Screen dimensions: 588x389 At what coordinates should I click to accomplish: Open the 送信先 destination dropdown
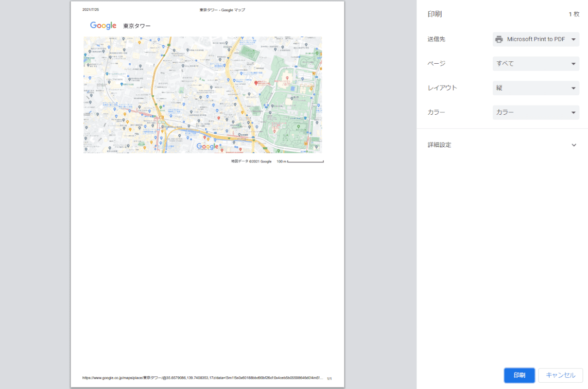536,39
